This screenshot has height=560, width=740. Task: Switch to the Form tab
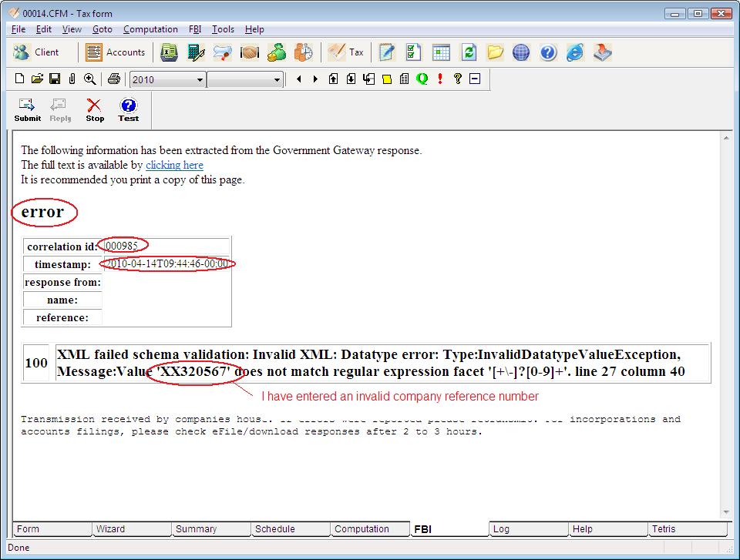pos(52,529)
